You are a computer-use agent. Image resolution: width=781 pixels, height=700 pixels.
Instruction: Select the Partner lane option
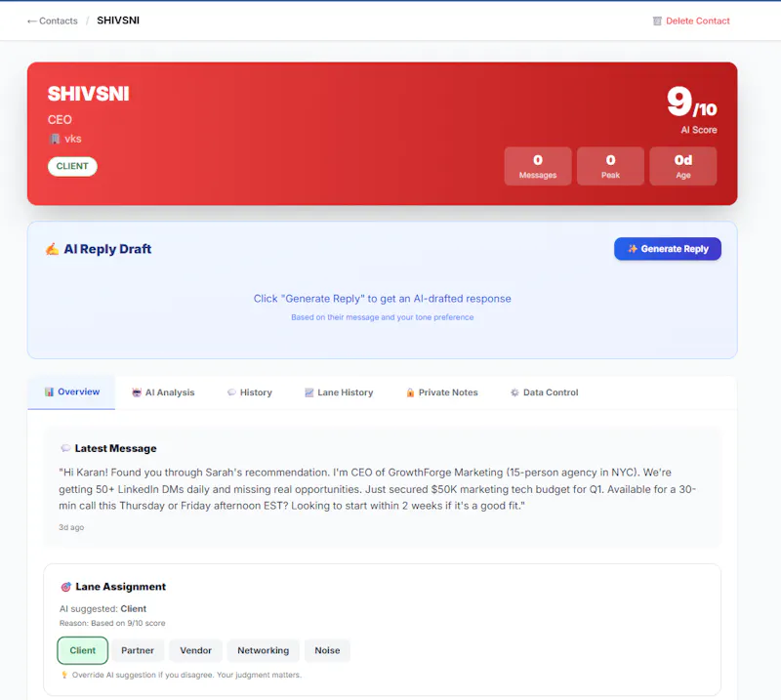pyautogui.click(x=138, y=650)
